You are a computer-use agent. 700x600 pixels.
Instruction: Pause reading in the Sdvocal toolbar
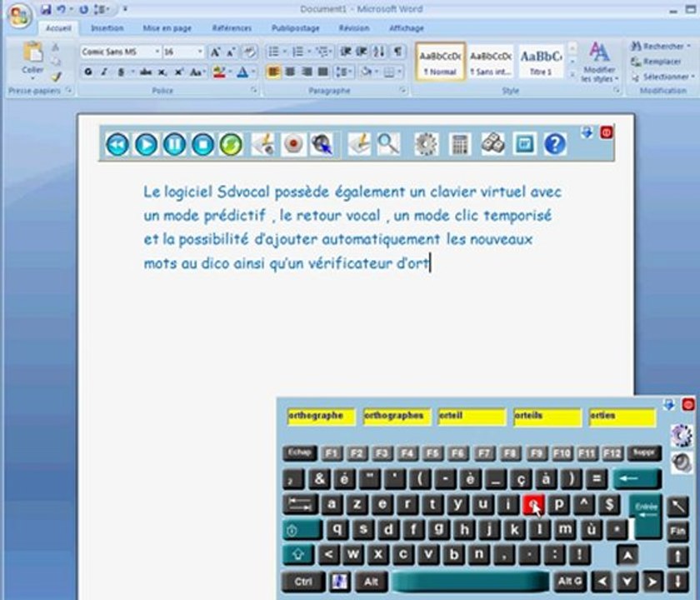tap(174, 145)
